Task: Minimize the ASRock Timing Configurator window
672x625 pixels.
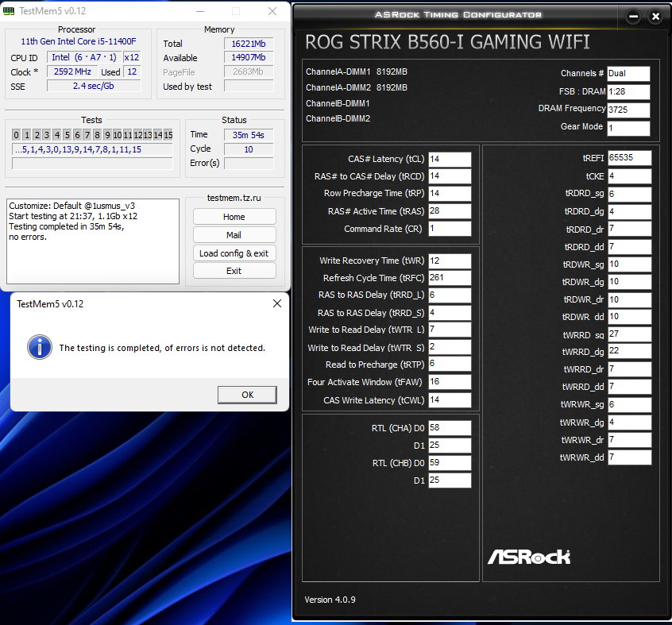Action: [633, 17]
